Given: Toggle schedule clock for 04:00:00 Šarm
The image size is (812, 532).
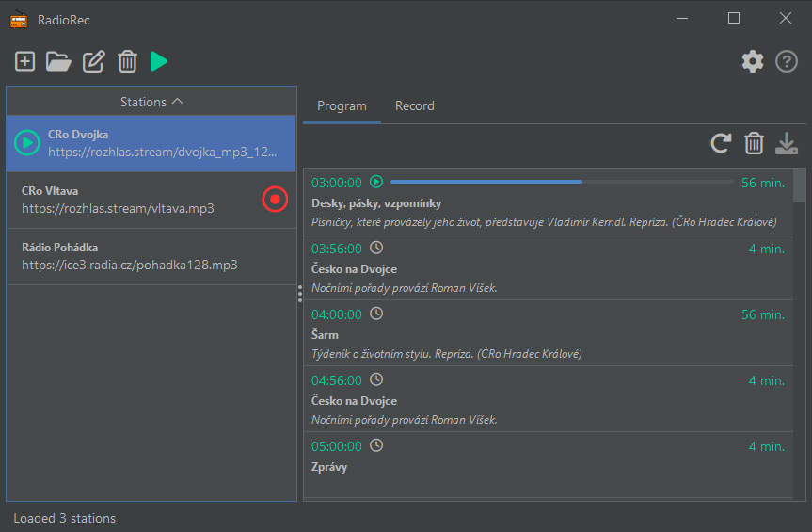Looking at the screenshot, I should (376, 314).
